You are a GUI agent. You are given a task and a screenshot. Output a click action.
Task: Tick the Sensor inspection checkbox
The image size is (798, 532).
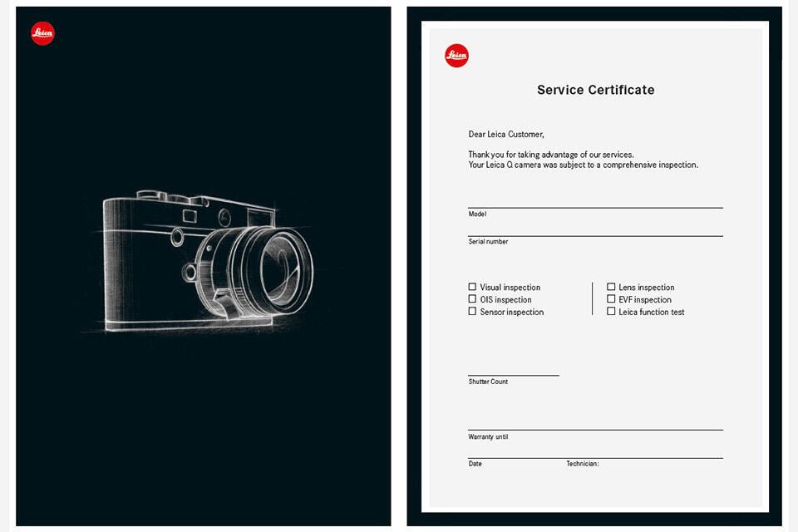point(472,311)
